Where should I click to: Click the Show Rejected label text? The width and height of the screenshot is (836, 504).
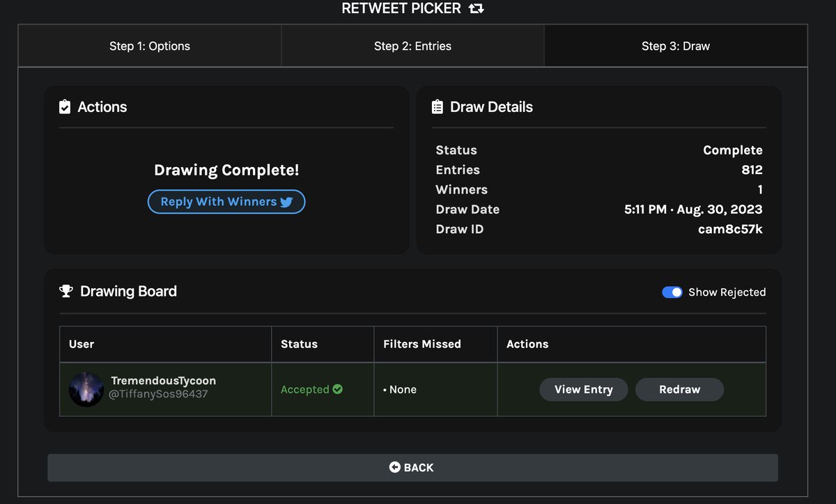pyautogui.click(x=727, y=292)
